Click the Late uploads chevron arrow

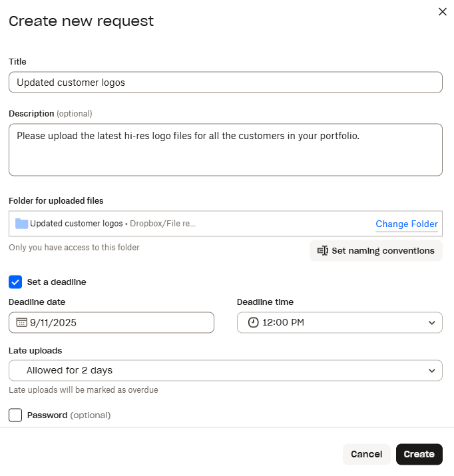click(x=432, y=371)
